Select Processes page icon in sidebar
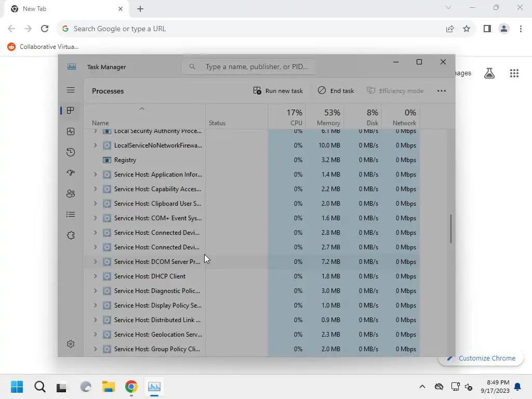532x399 pixels. [x=71, y=111]
